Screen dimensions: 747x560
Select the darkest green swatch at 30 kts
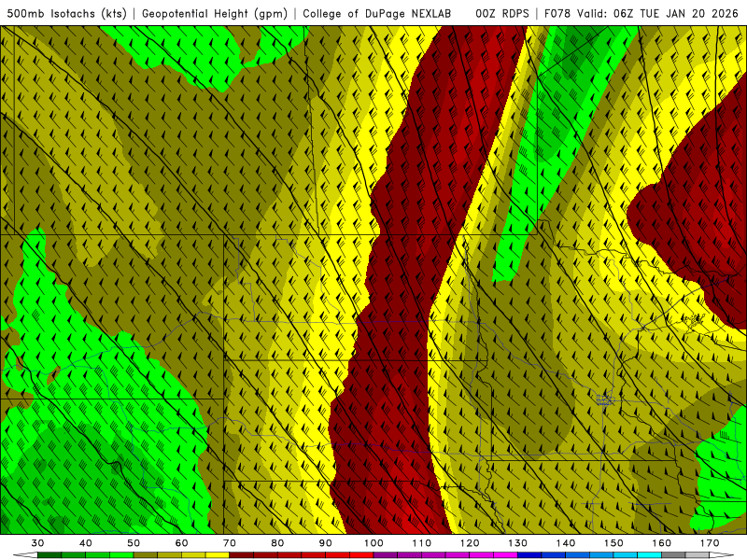49,554
